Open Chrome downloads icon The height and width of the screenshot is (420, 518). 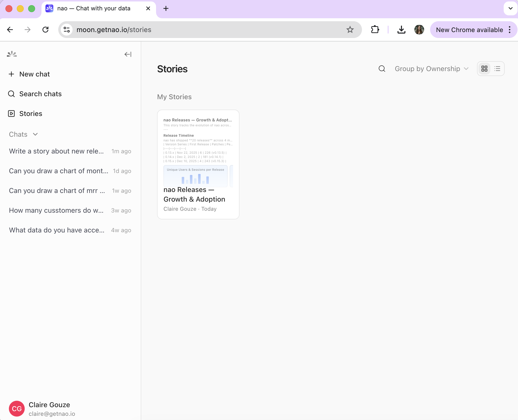point(401,30)
